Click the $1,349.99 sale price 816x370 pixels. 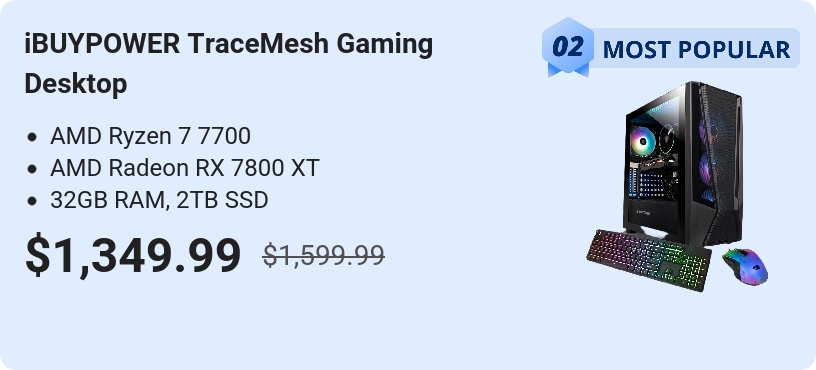pyautogui.click(x=133, y=255)
